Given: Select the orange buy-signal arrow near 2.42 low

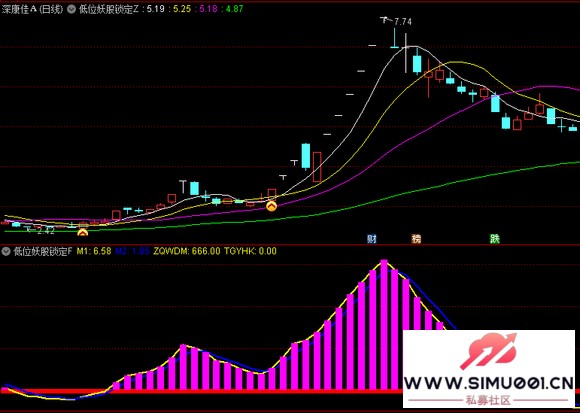Looking at the screenshot, I should [x=82, y=233].
